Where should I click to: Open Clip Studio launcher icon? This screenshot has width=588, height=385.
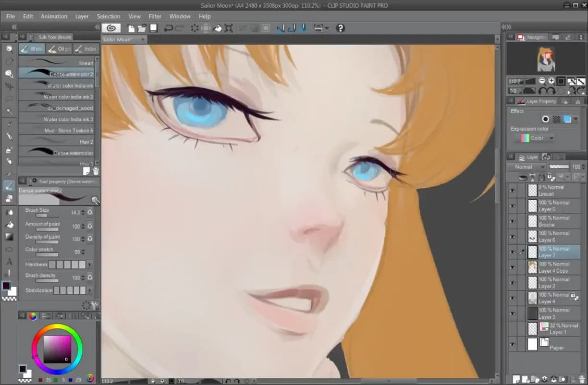(111, 28)
